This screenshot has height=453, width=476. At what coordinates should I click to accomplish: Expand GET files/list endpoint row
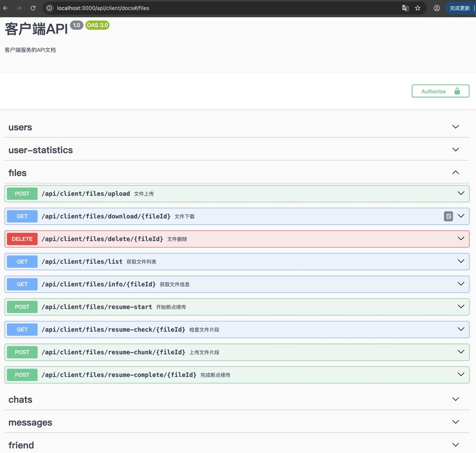point(461,261)
